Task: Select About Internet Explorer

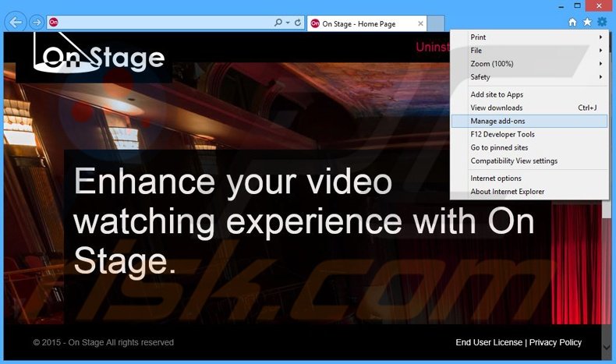Action: tap(529, 192)
